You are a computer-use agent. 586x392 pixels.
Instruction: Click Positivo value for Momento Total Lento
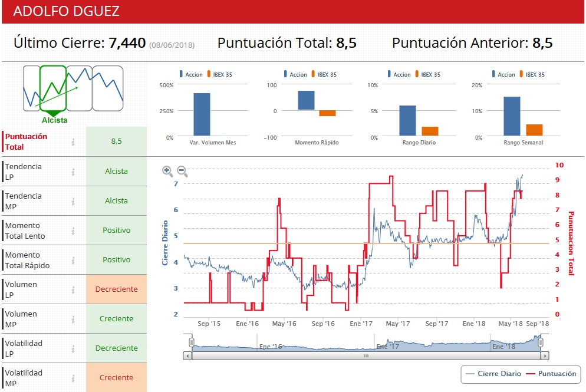(116, 230)
